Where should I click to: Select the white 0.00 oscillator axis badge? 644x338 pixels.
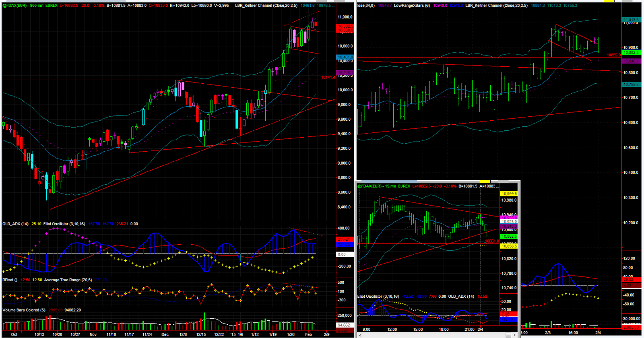pos(345,254)
